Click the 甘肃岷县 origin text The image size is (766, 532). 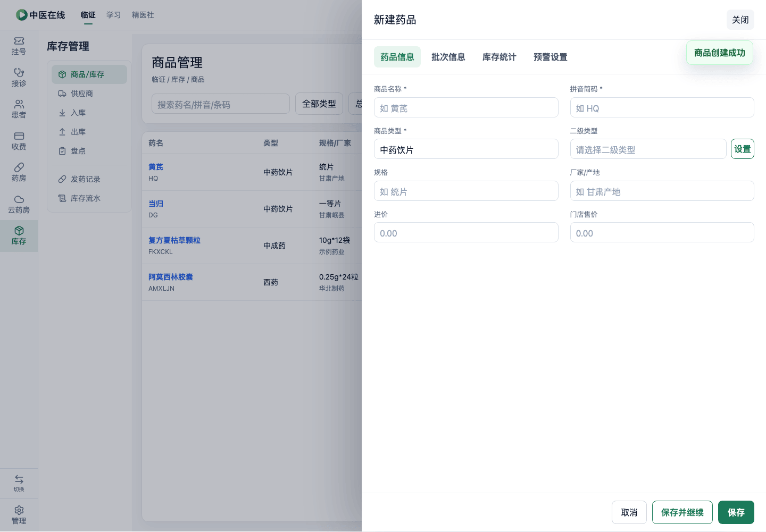tap(332, 215)
